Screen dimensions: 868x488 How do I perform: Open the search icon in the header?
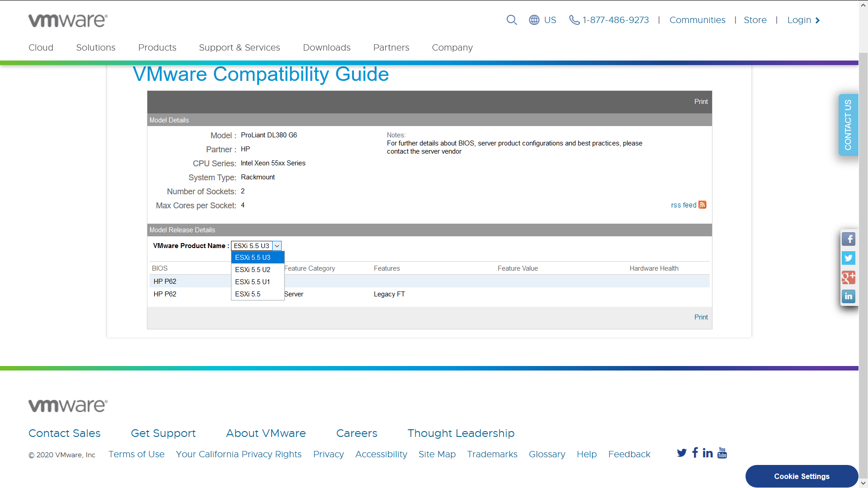[x=511, y=20]
